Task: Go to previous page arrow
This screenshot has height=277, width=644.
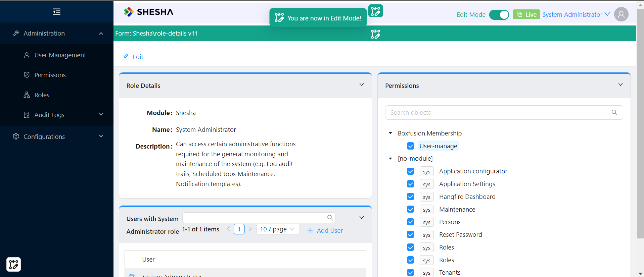Action: click(x=228, y=229)
